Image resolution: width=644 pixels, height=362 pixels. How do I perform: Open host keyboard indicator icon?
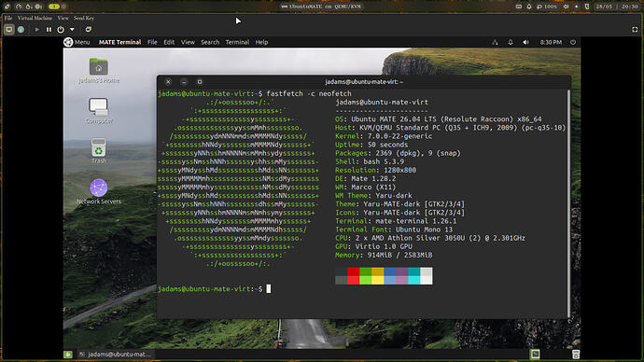(x=519, y=7)
